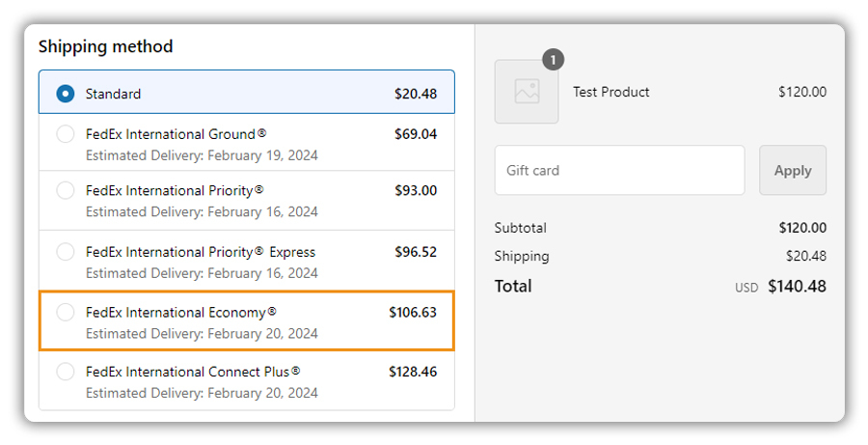Click the Test Product name
868x445 pixels.
tap(610, 92)
